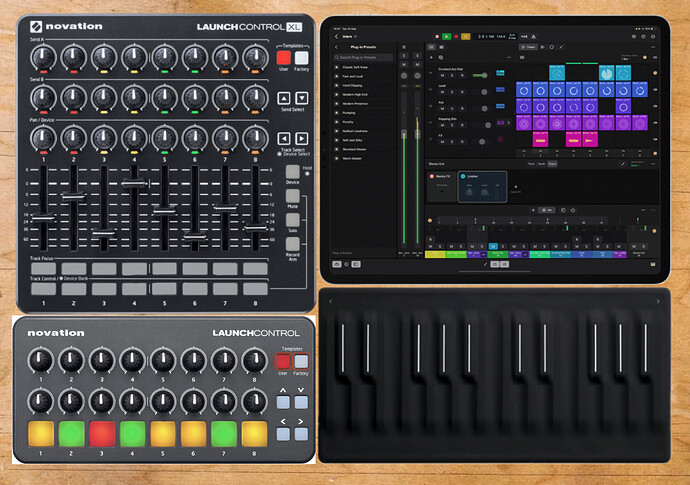Open the Quantize Start 1 Bar menu
Image resolution: width=690 pixels, height=485 pixels.
pos(628,57)
